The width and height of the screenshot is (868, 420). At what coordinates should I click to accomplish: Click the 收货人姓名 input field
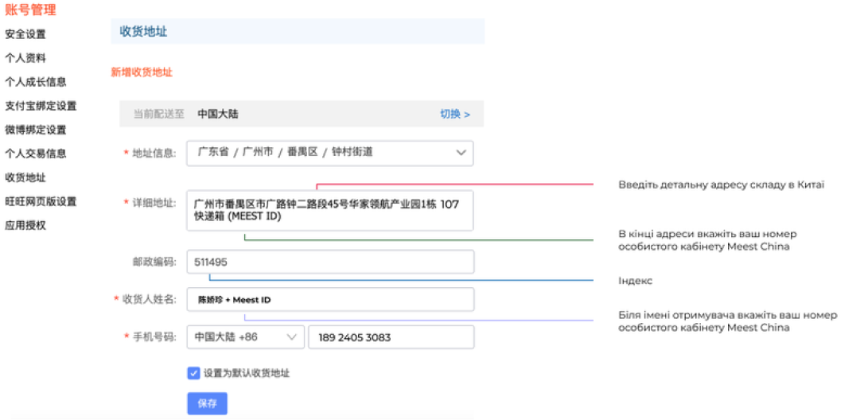[x=330, y=299]
